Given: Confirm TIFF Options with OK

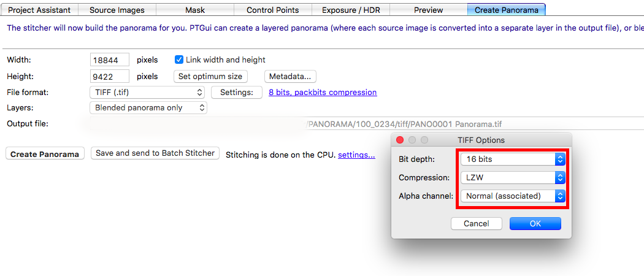Looking at the screenshot, I should coord(535,224).
